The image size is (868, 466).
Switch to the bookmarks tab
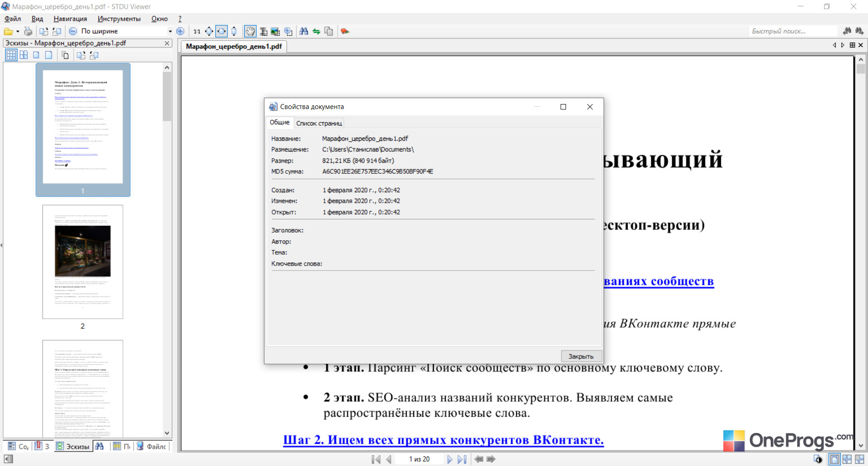click(x=42, y=447)
